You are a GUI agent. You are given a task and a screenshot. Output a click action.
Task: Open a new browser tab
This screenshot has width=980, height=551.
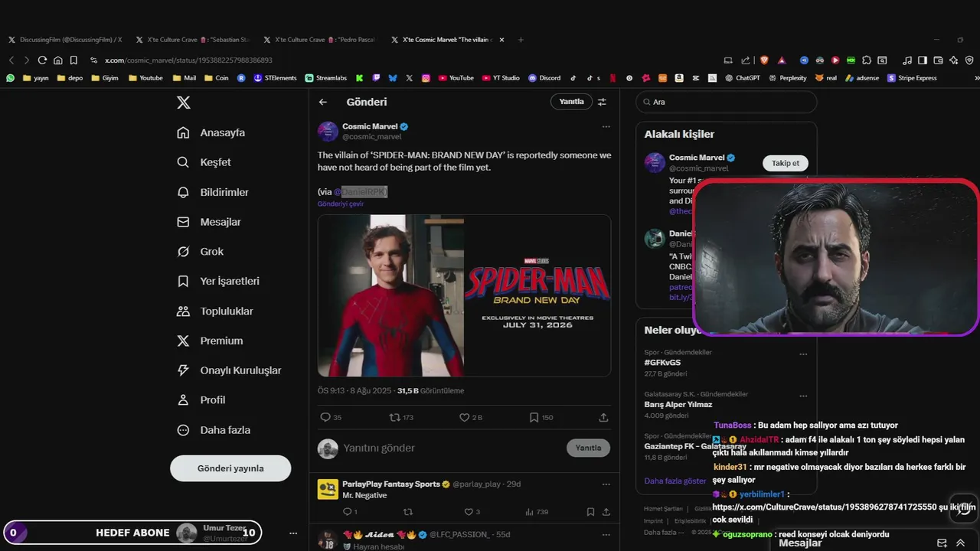[521, 40]
